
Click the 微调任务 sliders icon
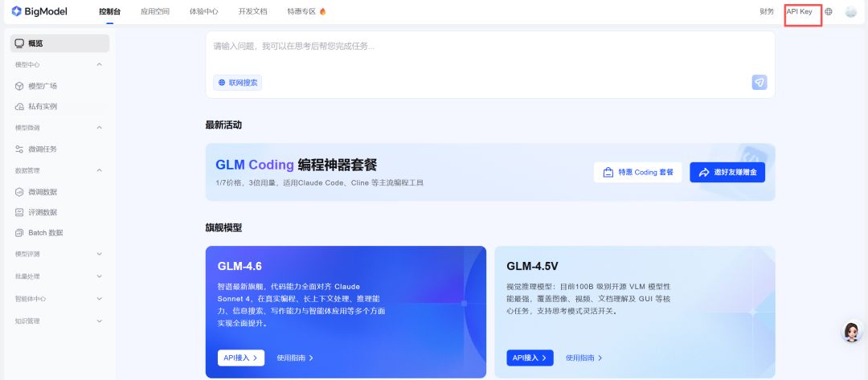pos(19,149)
